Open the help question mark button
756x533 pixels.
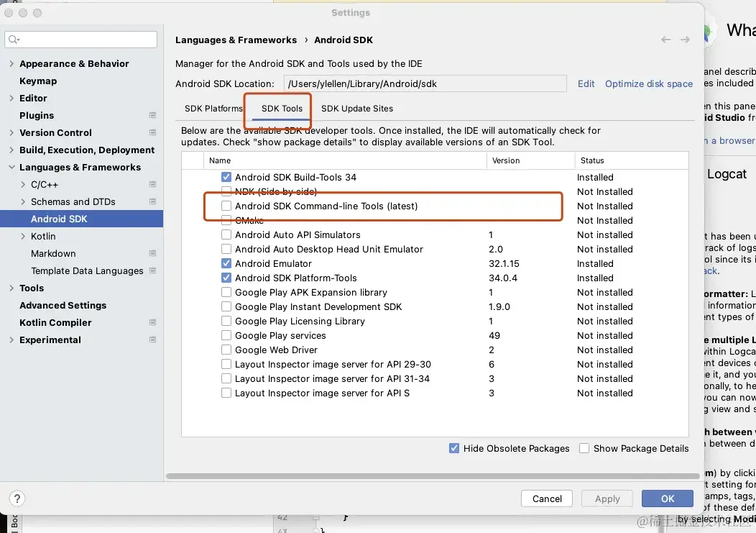pos(17,498)
